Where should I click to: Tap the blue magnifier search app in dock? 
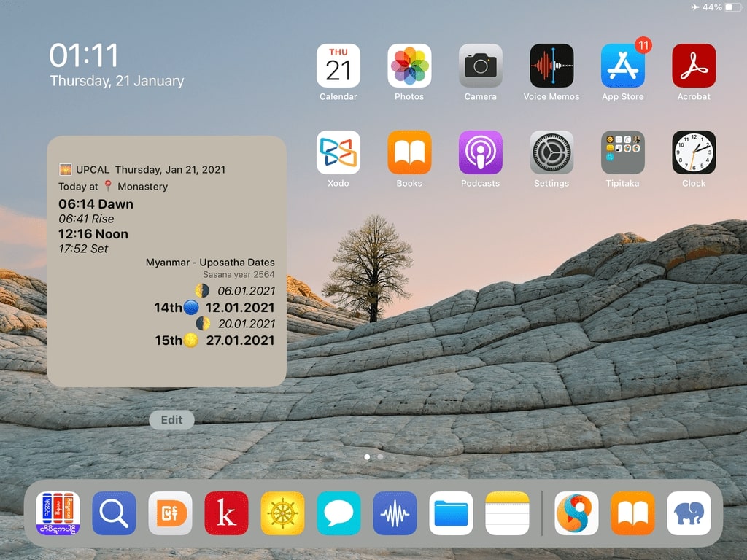tap(114, 513)
